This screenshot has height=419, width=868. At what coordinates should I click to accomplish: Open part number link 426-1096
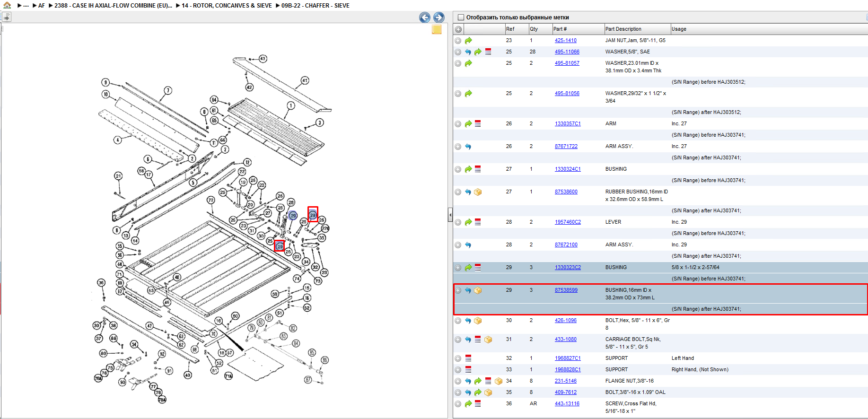point(566,321)
